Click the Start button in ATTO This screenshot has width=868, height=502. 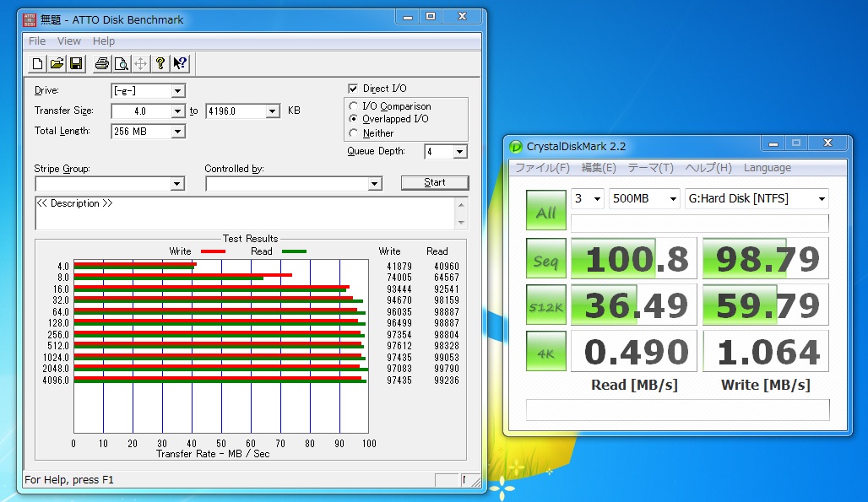(x=435, y=182)
